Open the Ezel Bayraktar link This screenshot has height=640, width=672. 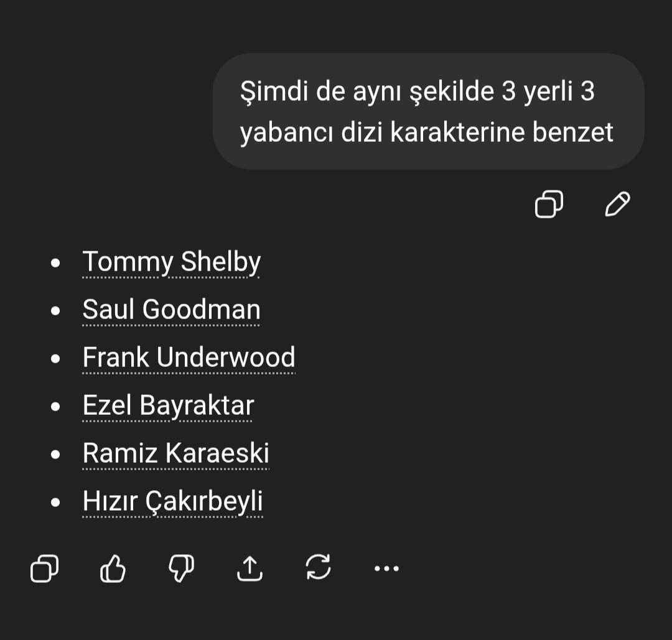tap(168, 406)
